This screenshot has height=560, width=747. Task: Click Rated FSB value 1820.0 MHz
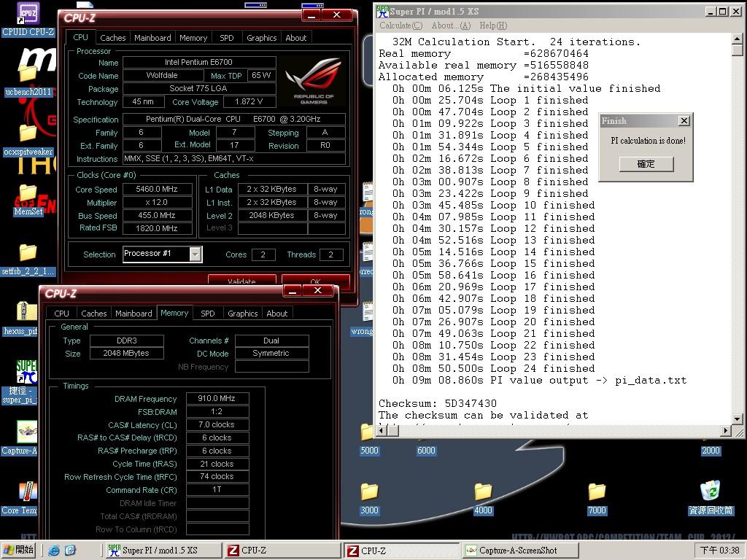tap(158, 228)
